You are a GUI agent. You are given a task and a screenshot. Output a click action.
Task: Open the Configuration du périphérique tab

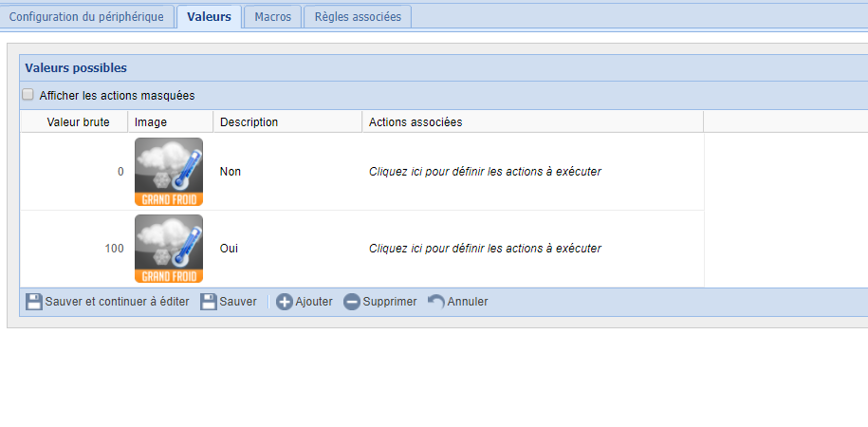pos(86,16)
